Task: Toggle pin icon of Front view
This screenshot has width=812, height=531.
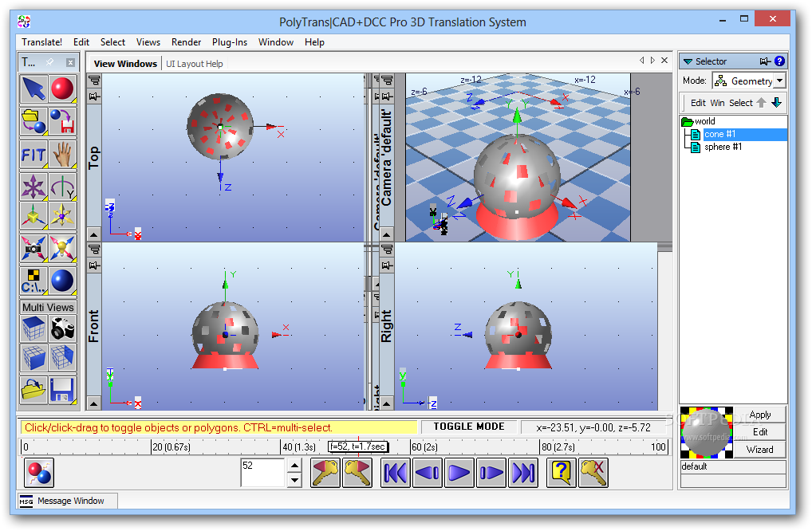Action: click(x=94, y=265)
